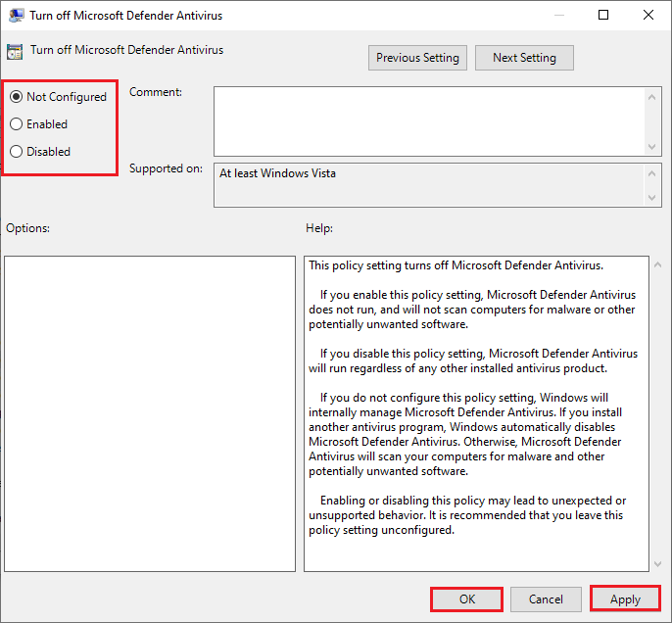Click inside the Comment text box
672x623 pixels.
point(429,121)
